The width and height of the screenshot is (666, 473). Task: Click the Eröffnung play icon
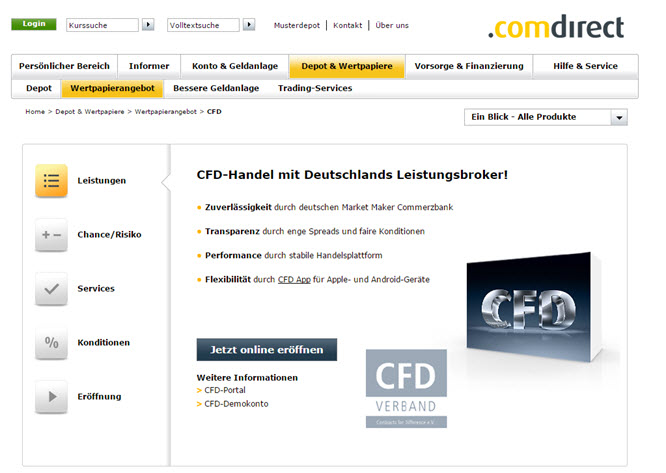51,397
